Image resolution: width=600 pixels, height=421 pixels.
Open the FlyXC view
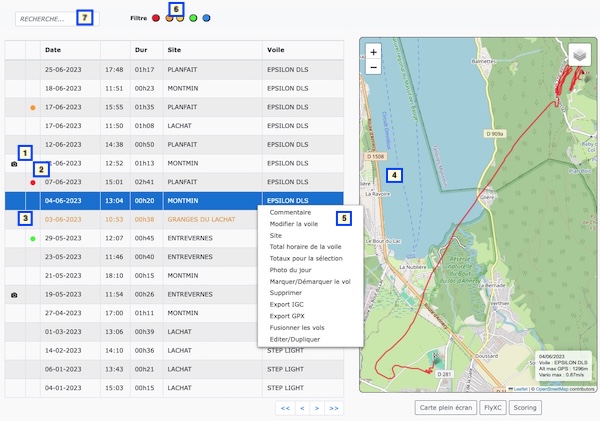pos(493,408)
